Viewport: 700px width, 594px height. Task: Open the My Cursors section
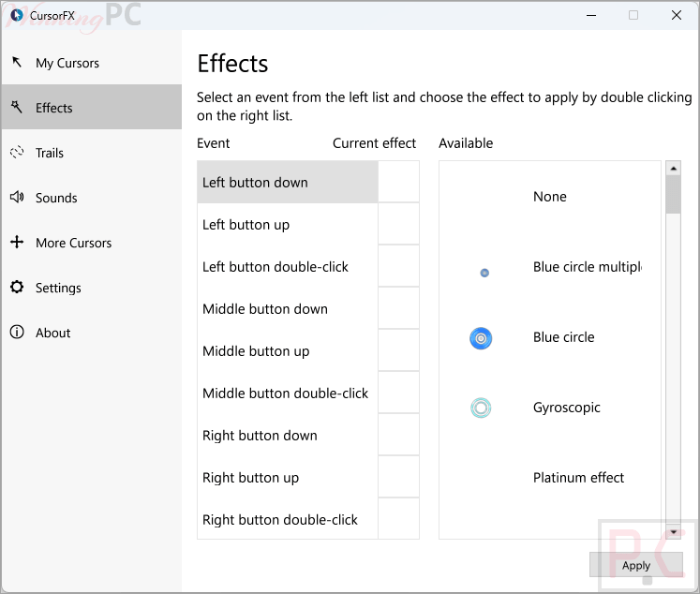[x=92, y=63]
